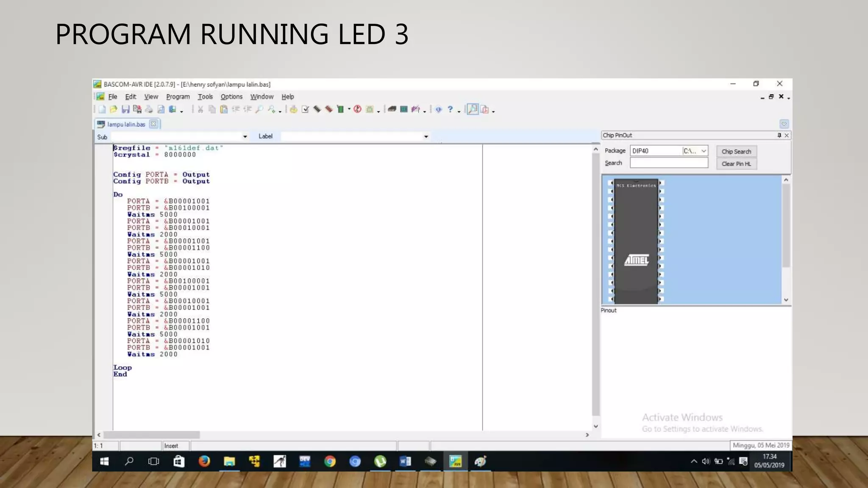This screenshot has height=488, width=868.
Task: Save the file with floppy icon
Action: (x=125, y=109)
